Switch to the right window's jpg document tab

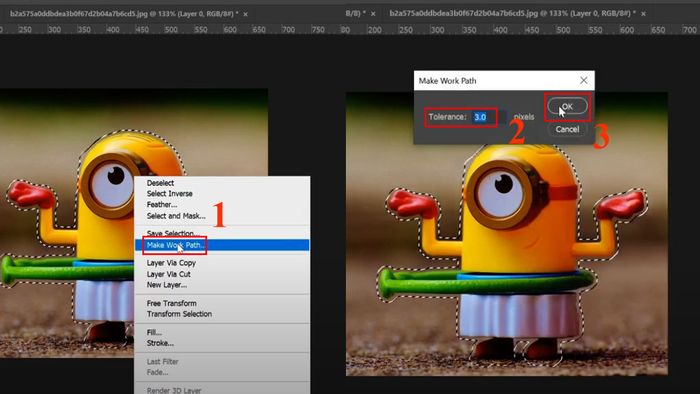point(512,13)
